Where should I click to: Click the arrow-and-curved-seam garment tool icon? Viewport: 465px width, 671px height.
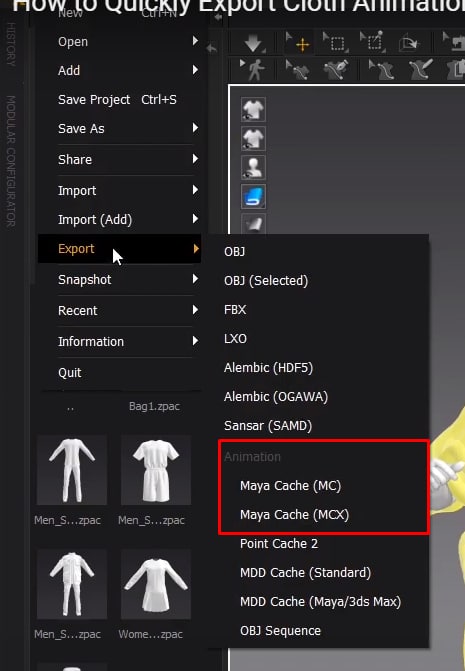coord(382,70)
